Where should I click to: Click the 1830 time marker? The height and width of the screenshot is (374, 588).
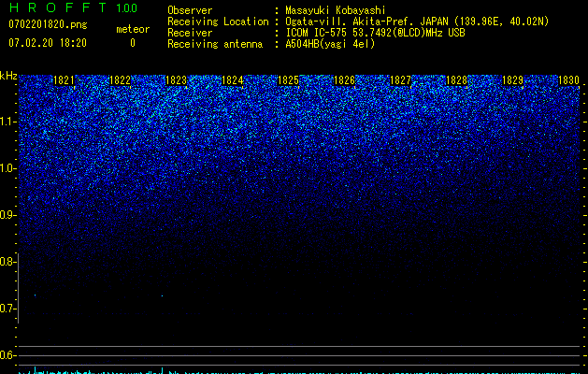coord(569,80)
